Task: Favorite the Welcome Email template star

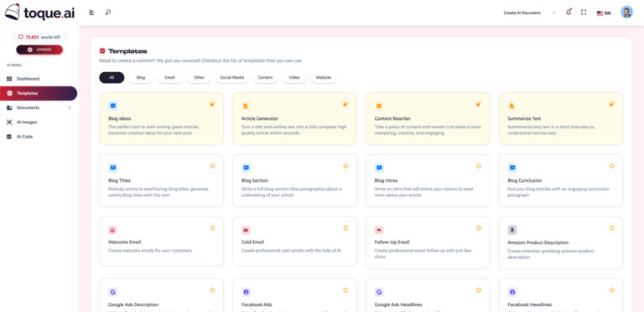Action: click(212, 228)
